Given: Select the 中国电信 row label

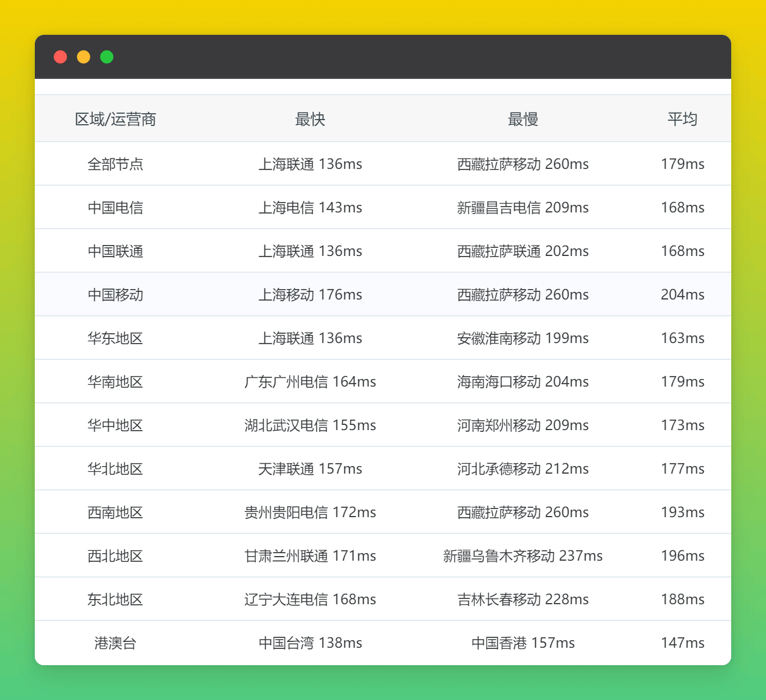Looking at the screenshot, I should point(115,208).
